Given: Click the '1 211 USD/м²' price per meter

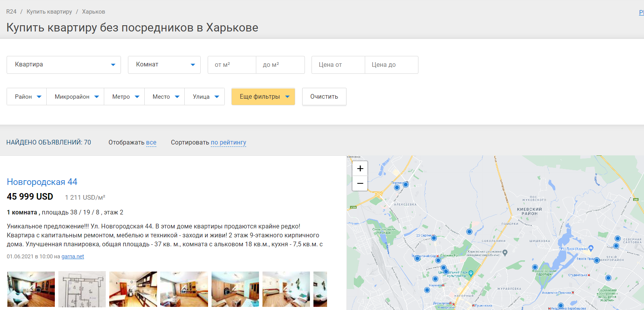Looking at the screenshot, I should (x=85, y=197).
